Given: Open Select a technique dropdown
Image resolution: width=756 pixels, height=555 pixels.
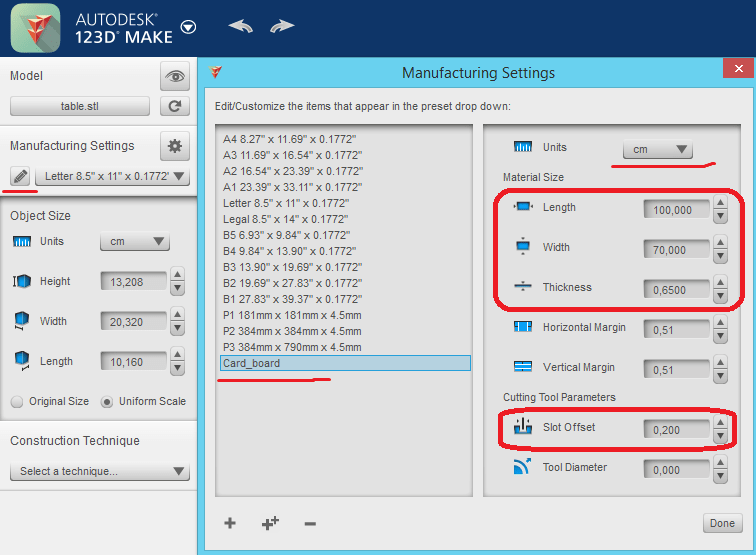Looking at the screenshot, I should pos(100,471).
